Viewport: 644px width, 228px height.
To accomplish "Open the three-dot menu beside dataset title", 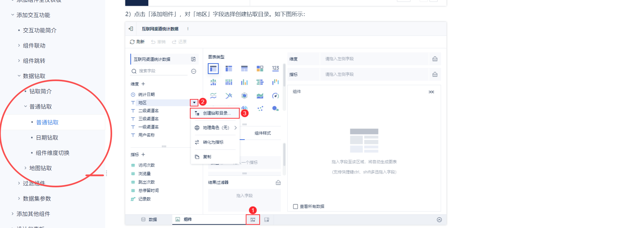I will (x=188, y=29).
